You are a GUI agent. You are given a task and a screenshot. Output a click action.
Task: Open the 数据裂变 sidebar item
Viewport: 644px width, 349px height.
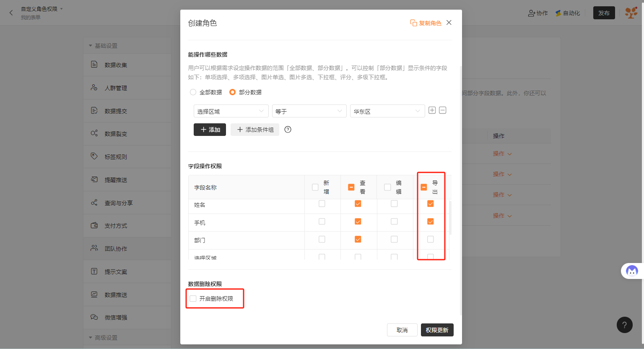(127, 133)
